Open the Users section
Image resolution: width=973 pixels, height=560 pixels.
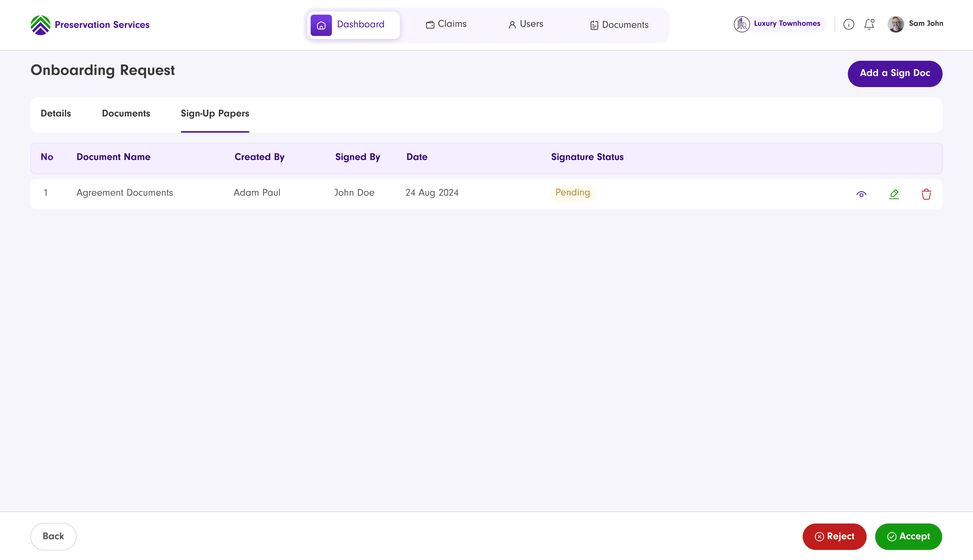[x=525, y=24]
